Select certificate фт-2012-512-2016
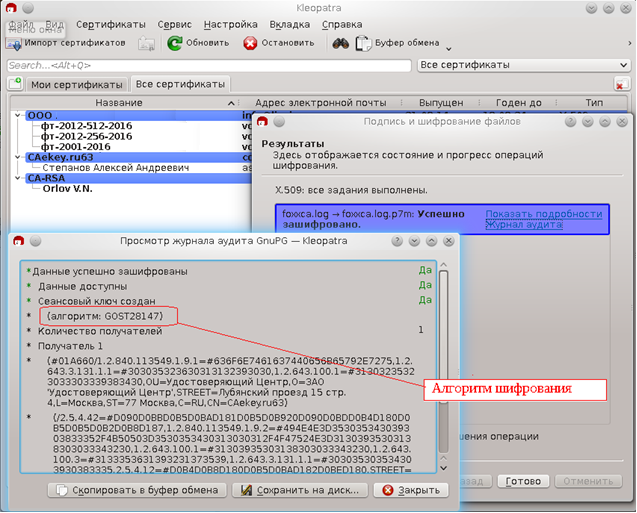This screenshot has height=513, width=637. 86,126
